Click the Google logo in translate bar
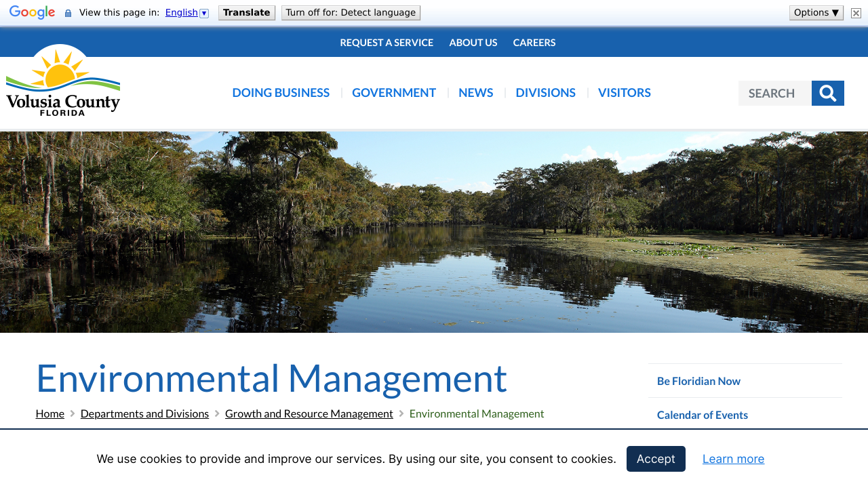 pos(32,13)
